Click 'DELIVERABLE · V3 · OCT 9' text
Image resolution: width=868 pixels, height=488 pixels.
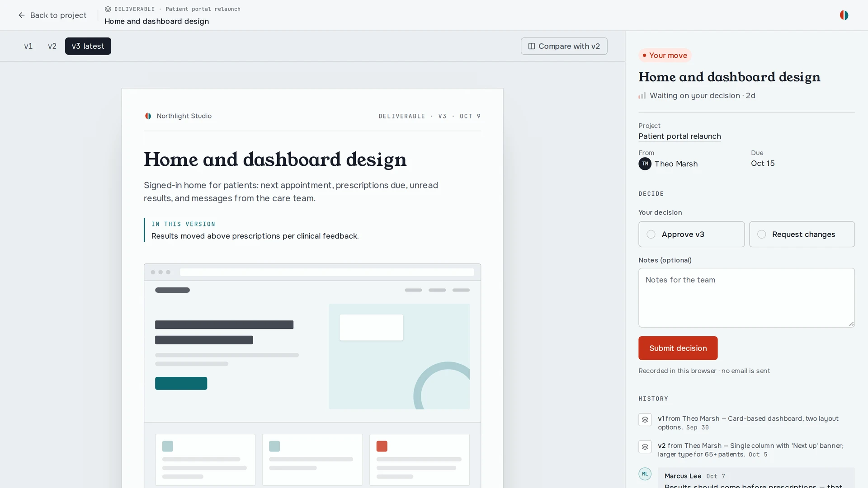(429, 116)
